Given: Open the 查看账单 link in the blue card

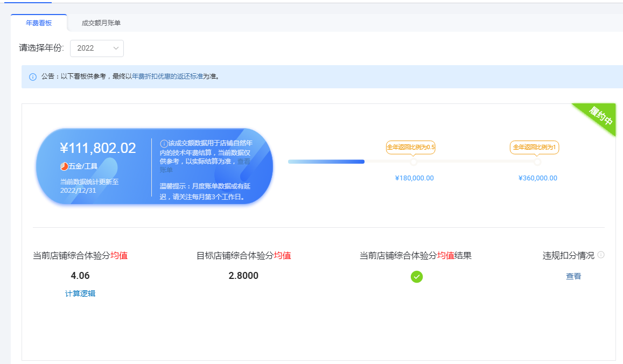Looking at the screenshot, I should point(243,162).
